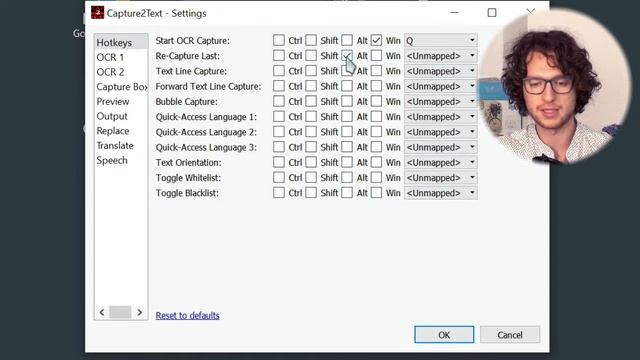Enable Alt for Start OCR Capture

coord(347,40)
